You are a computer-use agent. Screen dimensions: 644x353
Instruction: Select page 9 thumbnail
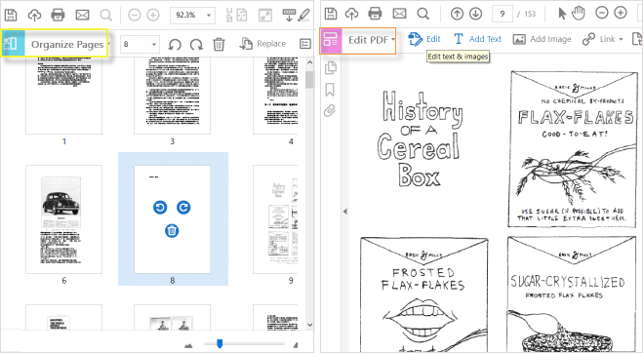click(275, 219)
